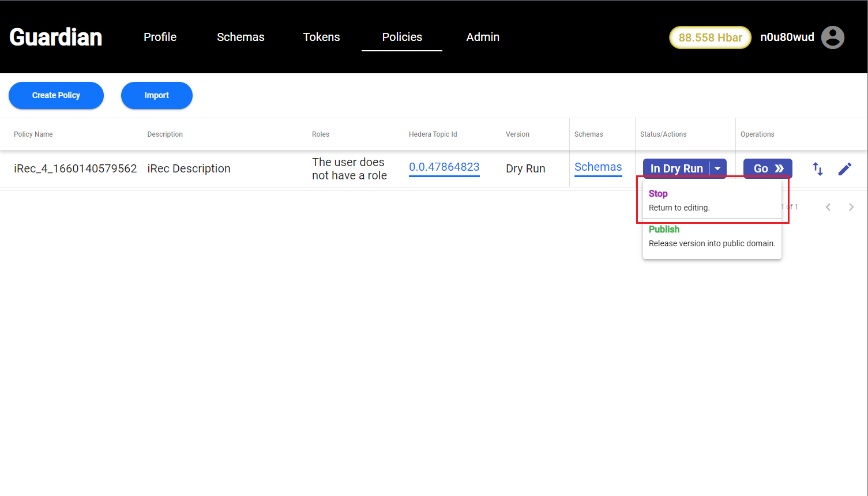Screen dimensions: 868x496
Task: Click the Go button
Action: pyautogui.click(x=768, y=168)
